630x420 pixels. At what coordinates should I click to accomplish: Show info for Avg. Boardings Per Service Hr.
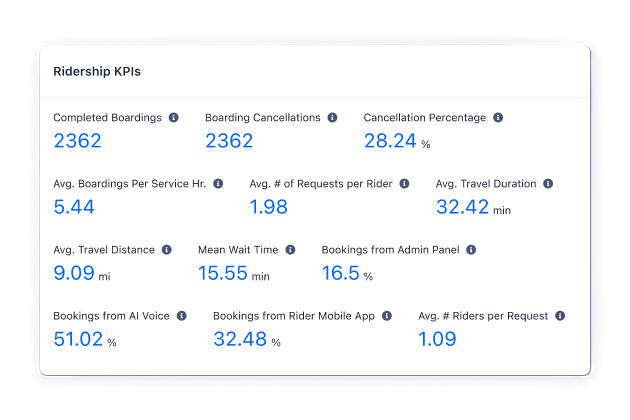(x=218, y=184)
